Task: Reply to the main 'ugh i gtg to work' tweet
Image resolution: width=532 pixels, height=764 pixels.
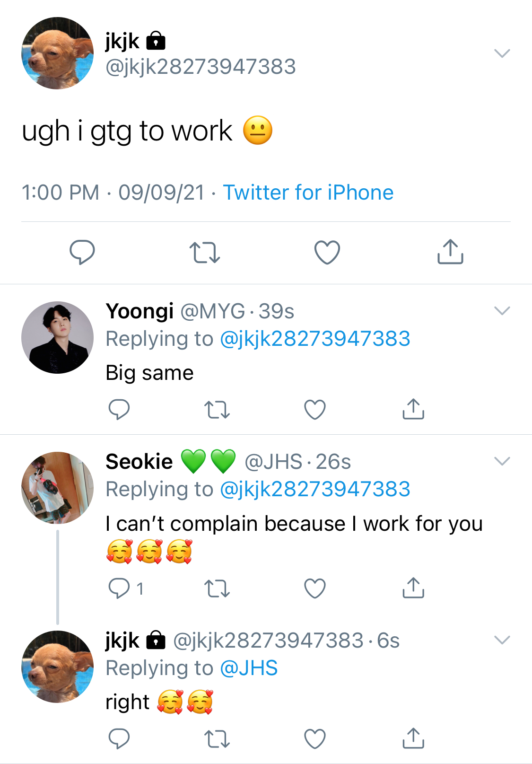Action: pyautogui.click(x=82, y=252)
